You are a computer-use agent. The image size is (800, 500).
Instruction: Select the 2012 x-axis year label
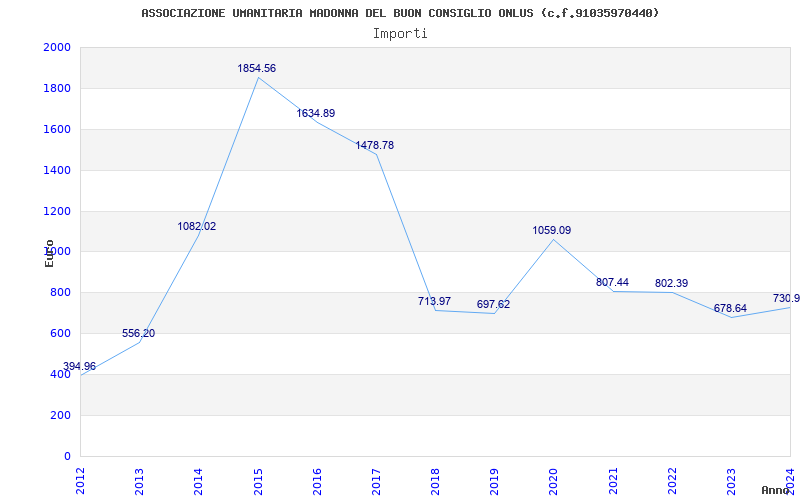point(80,481)
